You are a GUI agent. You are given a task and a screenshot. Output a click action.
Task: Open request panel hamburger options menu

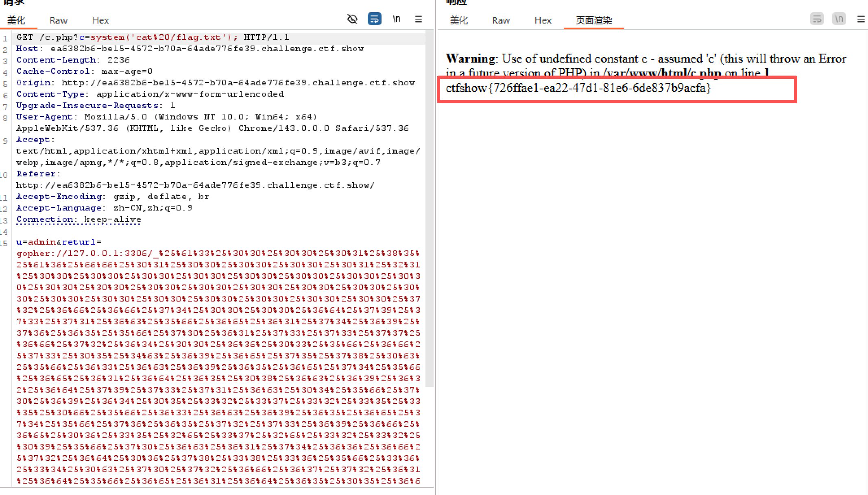coord(418,19)
